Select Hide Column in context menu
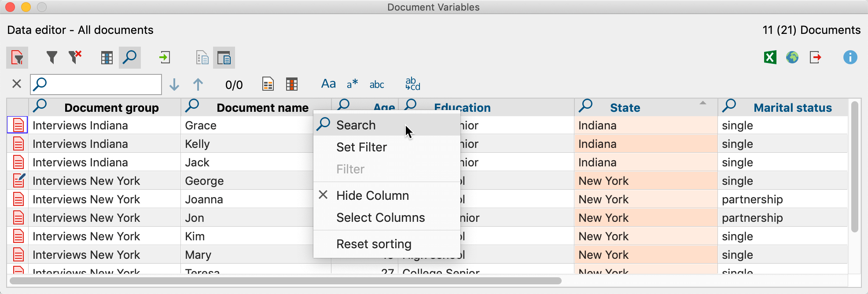868x294 pixels. [x=372, y=195]
